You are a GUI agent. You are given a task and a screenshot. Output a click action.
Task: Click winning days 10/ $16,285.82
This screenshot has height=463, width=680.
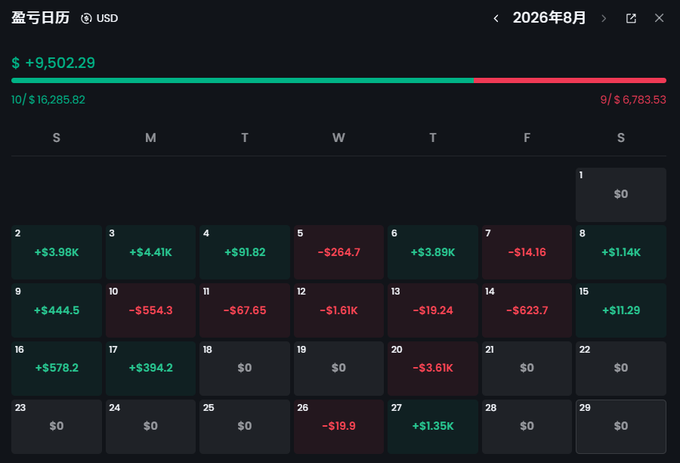tap(48, 100)
